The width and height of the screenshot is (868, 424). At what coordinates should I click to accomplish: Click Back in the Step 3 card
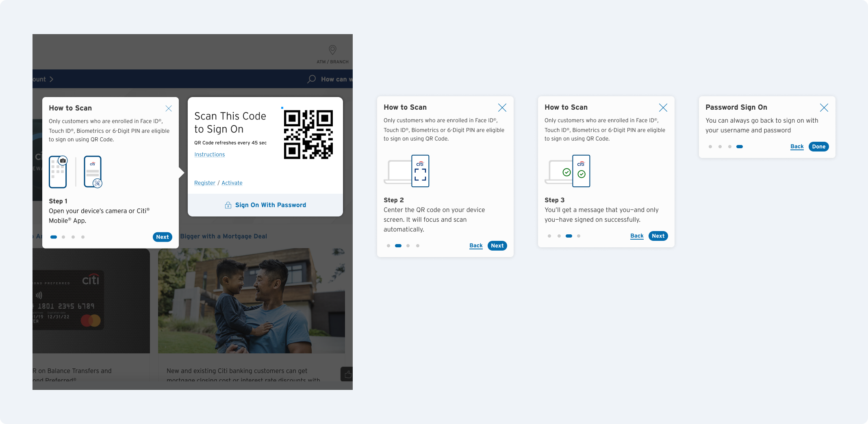pyautogui.click(x=637, y=236)
